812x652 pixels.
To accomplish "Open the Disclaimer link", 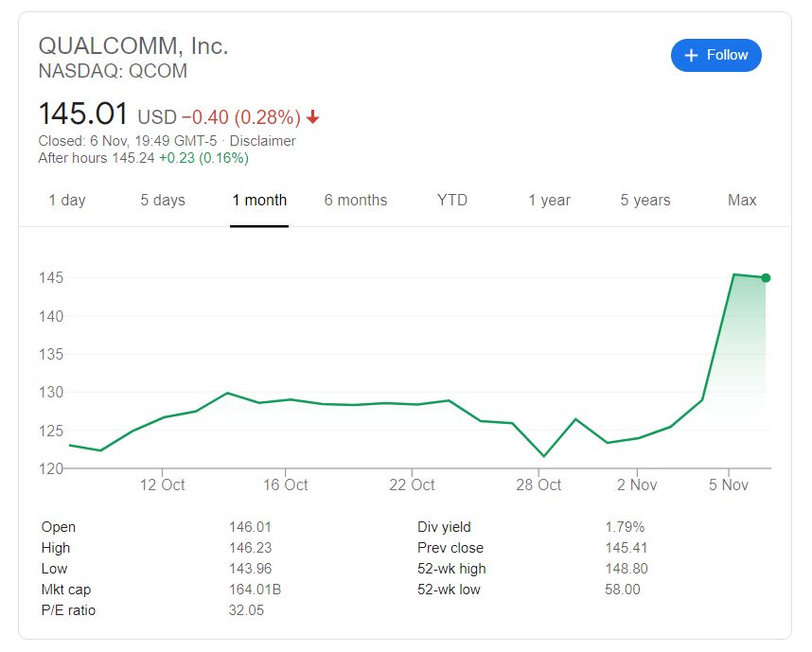I will tap(263, 141).
